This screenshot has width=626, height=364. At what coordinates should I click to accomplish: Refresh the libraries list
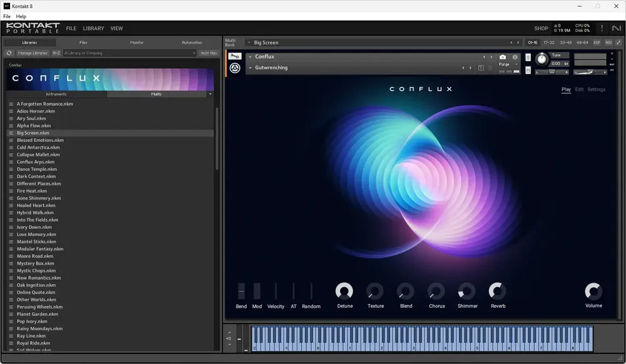point(9,53)
